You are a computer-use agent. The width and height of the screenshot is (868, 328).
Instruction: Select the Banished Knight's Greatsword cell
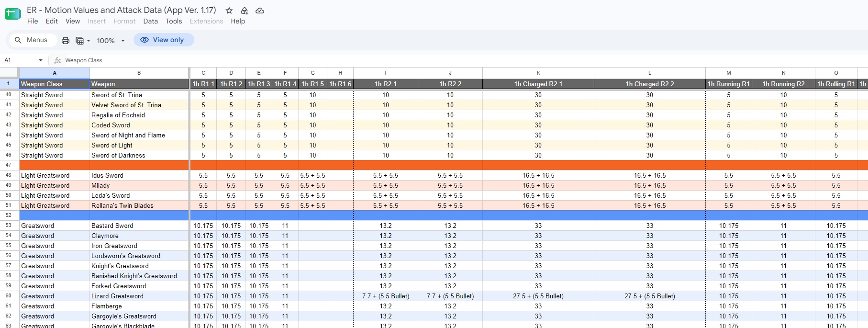pyautogui.click(x=139, y=276)
